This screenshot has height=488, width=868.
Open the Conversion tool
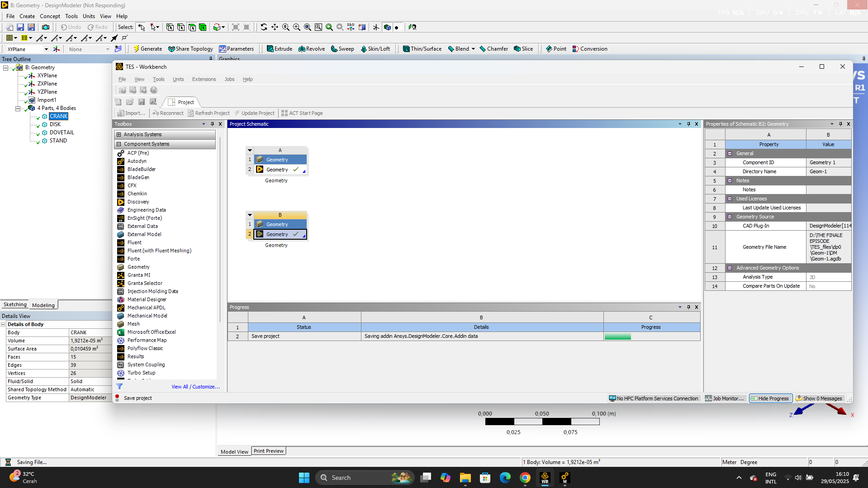(590, 49)
